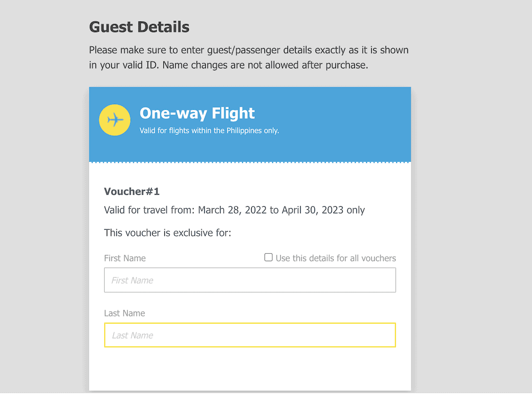
Task: Click the 'Last Name' field label
Action: [124, 313]
